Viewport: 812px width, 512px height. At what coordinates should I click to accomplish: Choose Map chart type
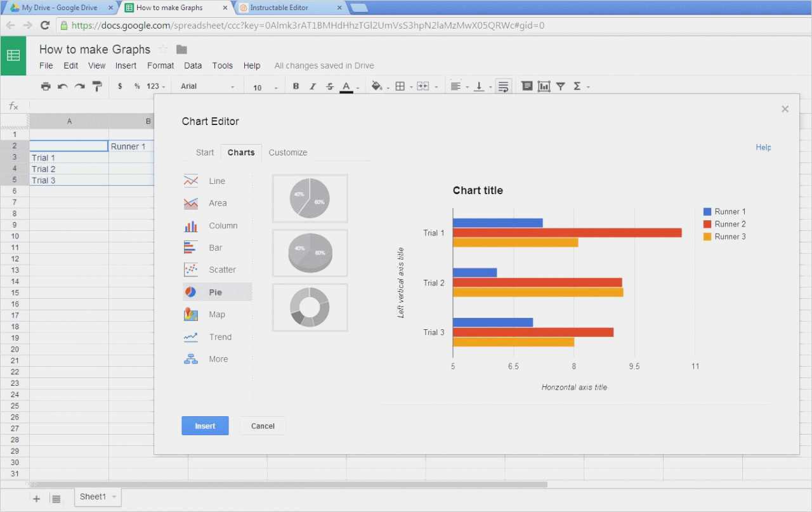coord(217,314)
